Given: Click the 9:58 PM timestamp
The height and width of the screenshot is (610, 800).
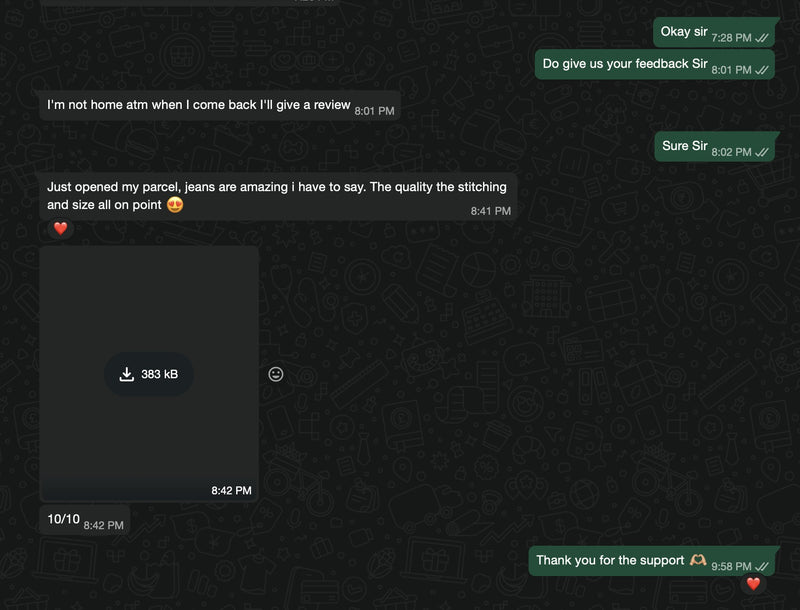Looking at the screenshot, I should 731,567.
